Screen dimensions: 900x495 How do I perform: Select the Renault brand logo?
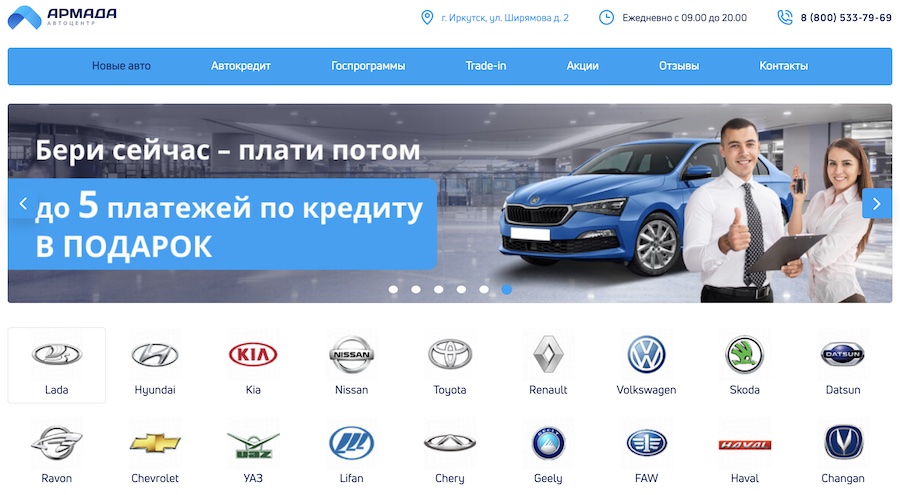(x=548, y=354)
